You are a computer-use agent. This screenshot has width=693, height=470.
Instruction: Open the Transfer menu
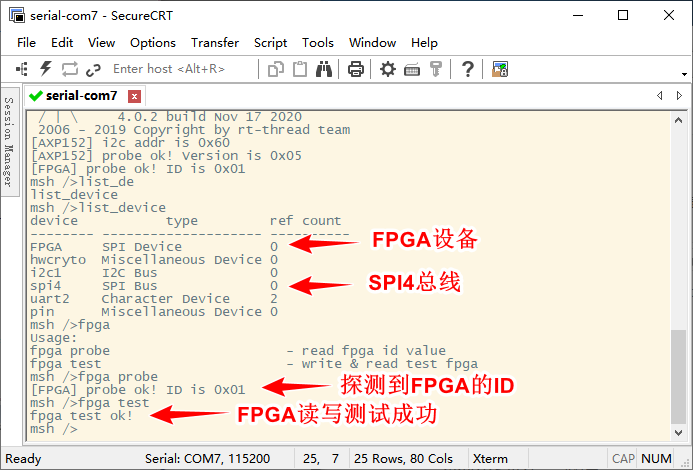tap(215, 42)
